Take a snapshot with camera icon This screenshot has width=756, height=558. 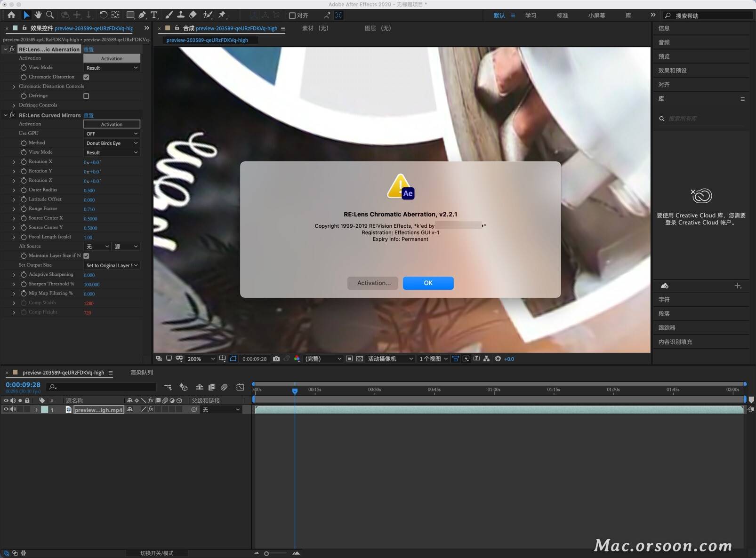click(276, 359)
